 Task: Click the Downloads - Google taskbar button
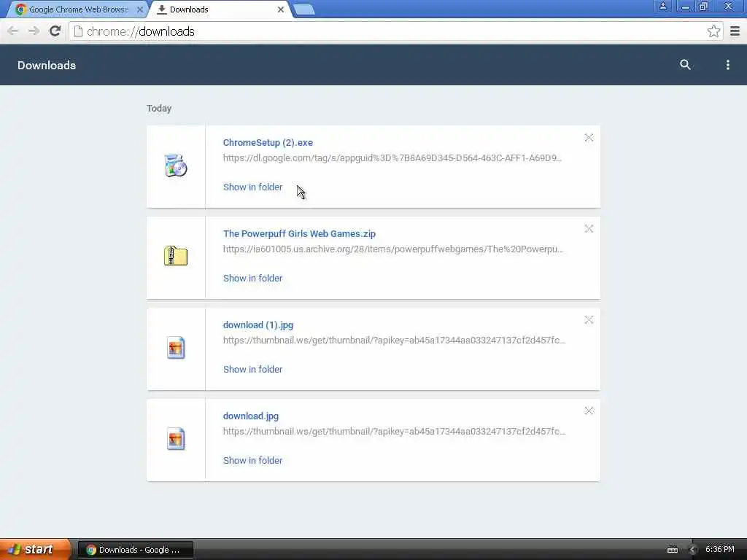[135, 550]
